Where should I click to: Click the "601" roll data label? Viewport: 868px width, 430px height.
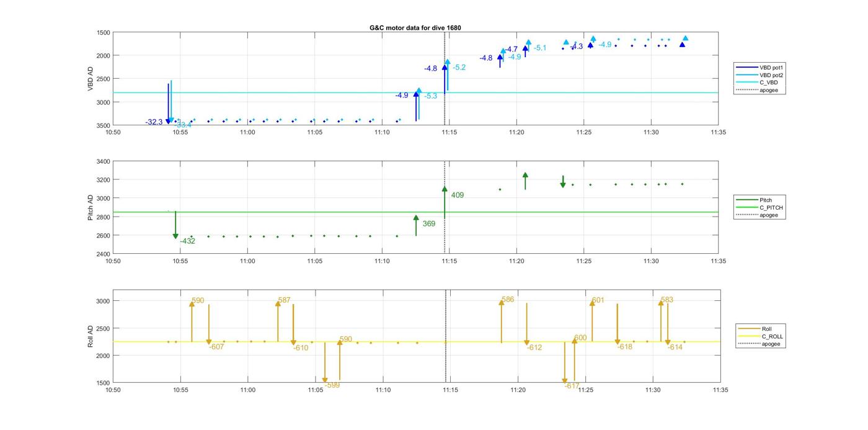598,300
